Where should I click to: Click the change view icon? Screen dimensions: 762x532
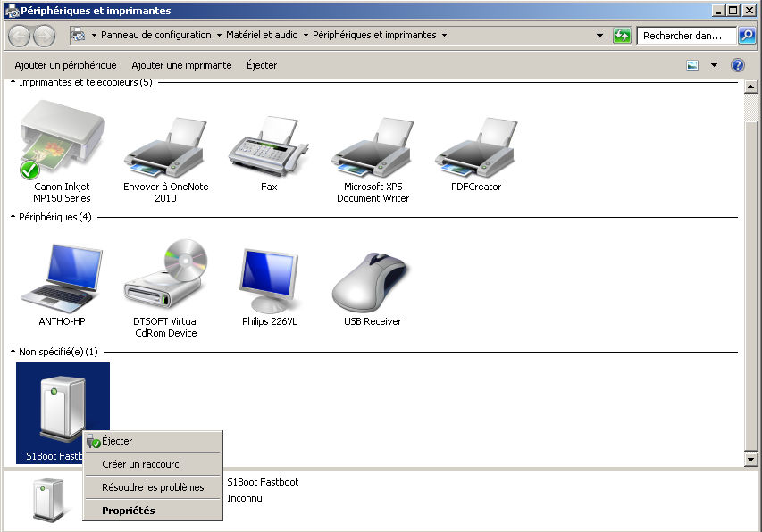coord(692,65)
